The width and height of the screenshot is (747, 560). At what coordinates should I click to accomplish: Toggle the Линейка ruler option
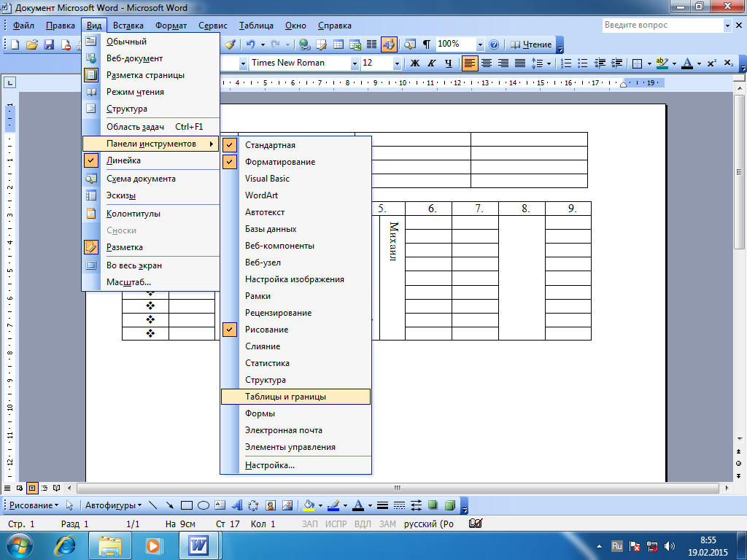150,160
